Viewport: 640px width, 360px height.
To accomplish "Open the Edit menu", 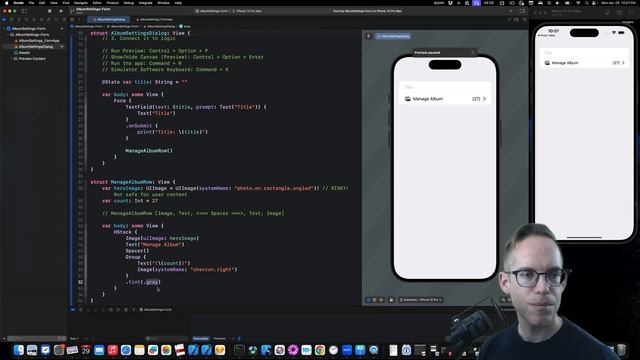I will click(42, 3).
